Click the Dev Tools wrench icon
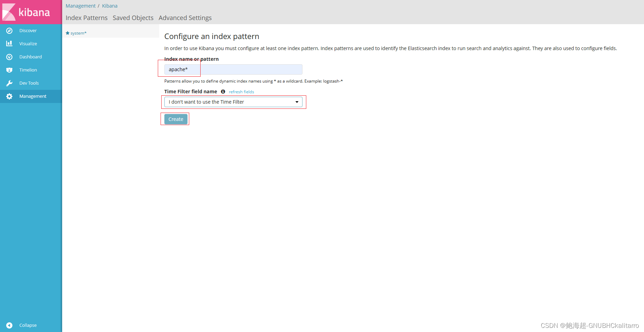Viewport: 644px width, 332px height. pyautogui.click(x=9, y=83)
